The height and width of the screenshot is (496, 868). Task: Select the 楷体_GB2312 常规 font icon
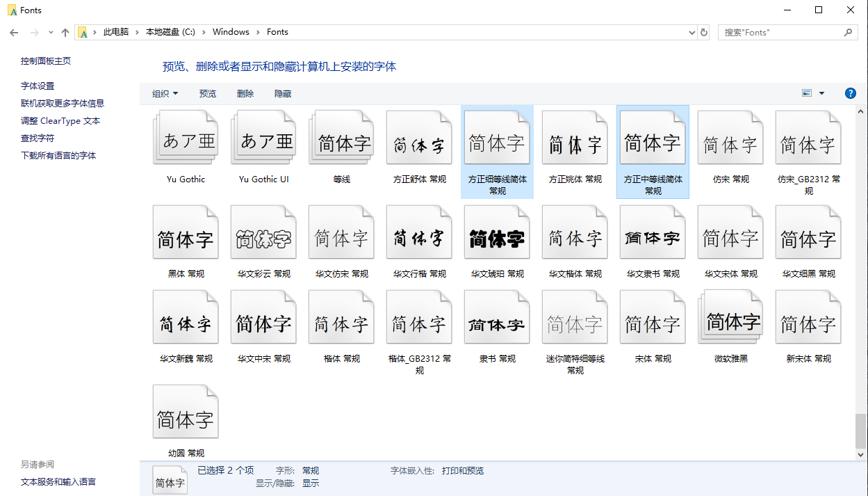point(419,317)
